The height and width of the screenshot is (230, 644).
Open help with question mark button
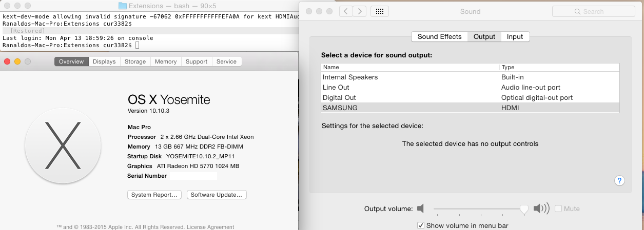click(x=619, y=180)
